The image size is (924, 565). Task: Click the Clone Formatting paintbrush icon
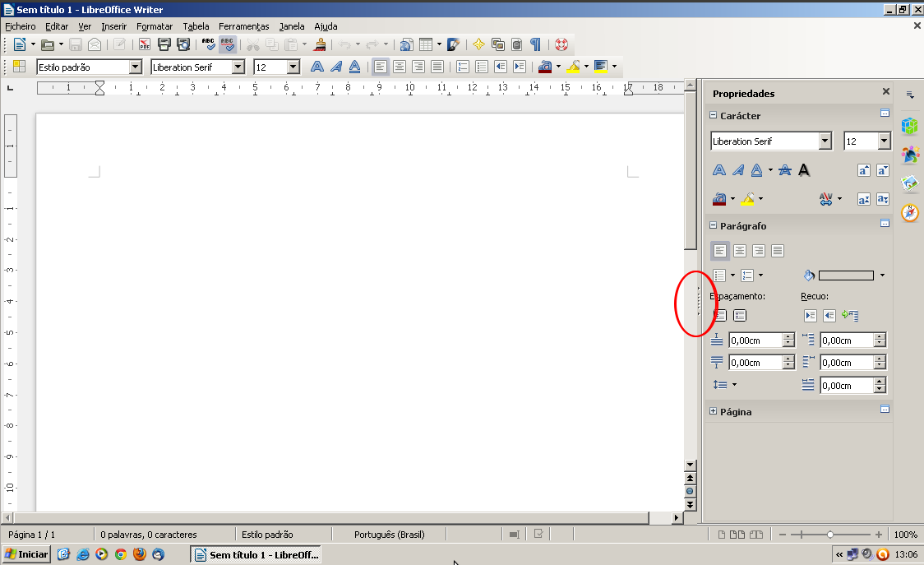[321, 44]
